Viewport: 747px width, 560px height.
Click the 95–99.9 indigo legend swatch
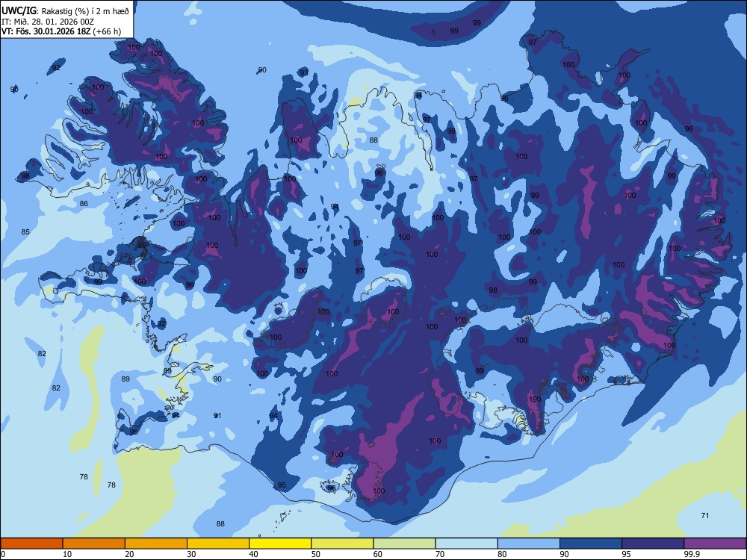[x=653, y=544]
